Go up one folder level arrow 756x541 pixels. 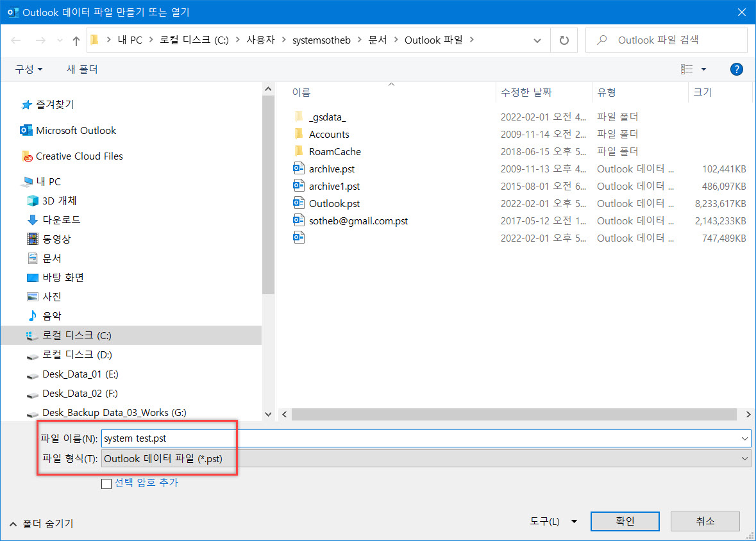coord(76,40)
